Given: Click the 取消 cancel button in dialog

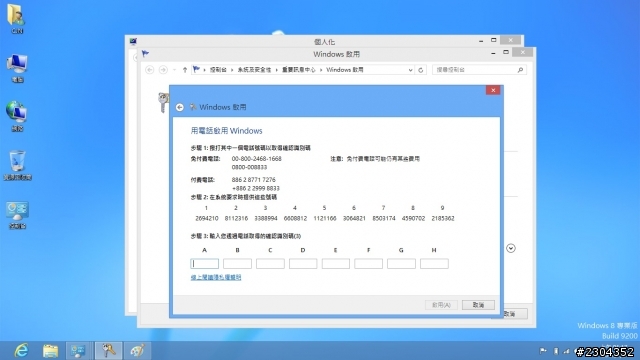Looking at the screenshot, I should pos(478,305).
